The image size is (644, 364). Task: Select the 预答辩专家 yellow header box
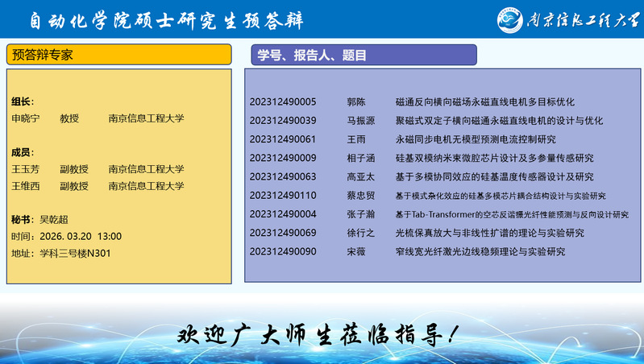click(118, 55)
